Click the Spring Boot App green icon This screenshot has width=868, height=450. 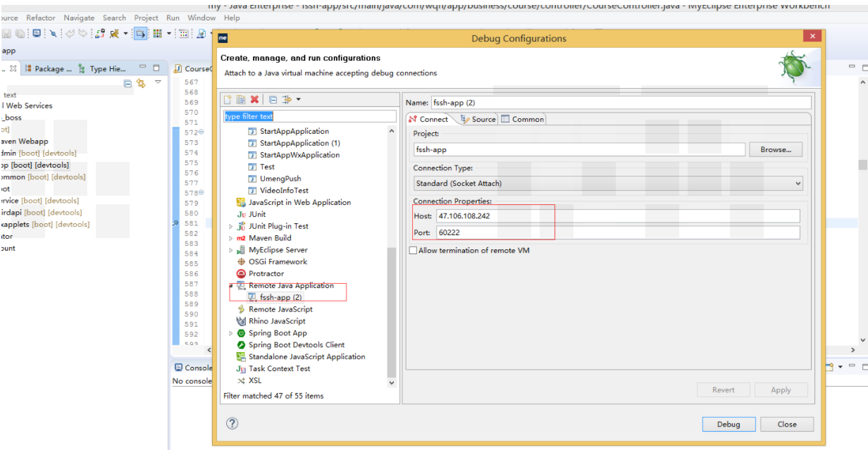pos(241,333)
